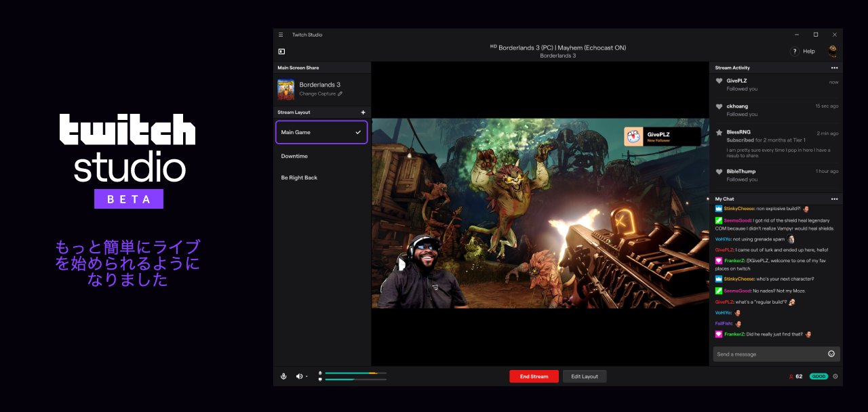Viewport: 868px width, 412px height.
Task: Click the speaker volume icon
Action: point(299,376)
